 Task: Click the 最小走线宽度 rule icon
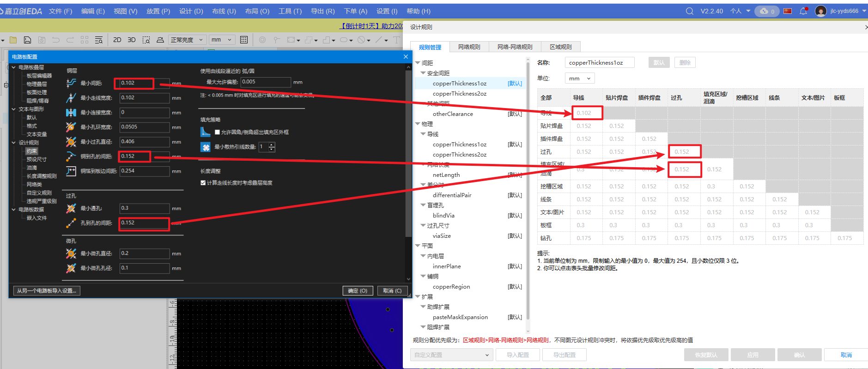(71, 98)
